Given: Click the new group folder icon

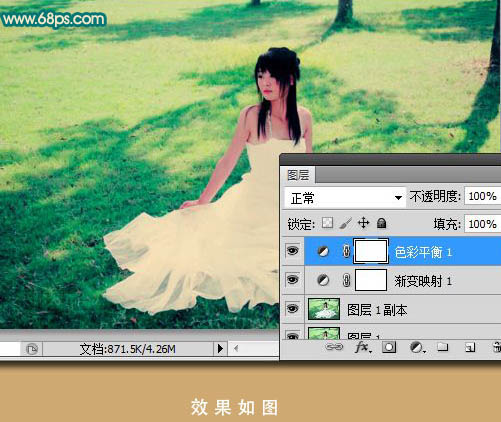Looking at the screenshot, I should 443,347.
